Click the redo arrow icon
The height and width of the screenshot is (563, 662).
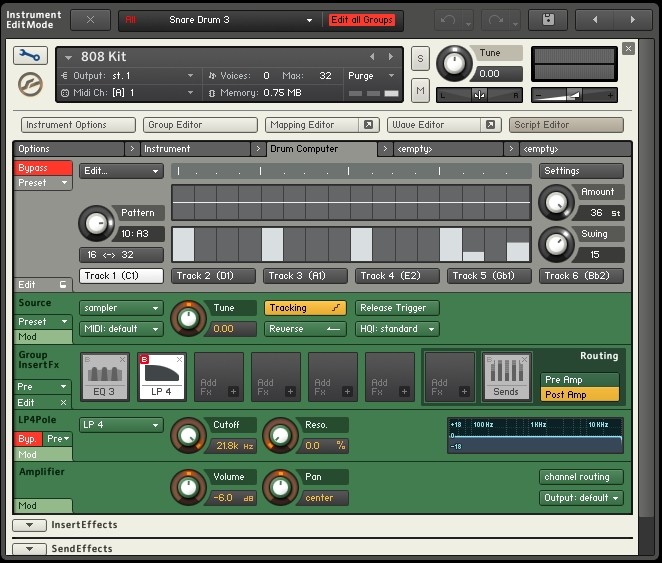click(x=496, y=20)
